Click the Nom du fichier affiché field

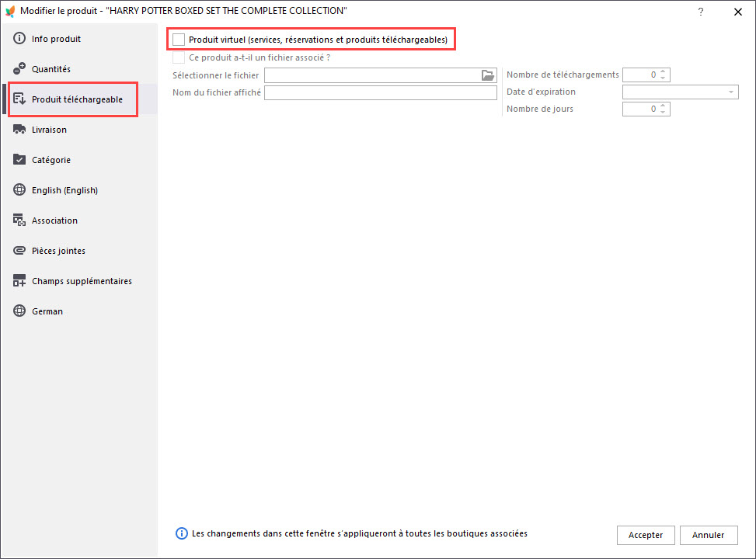381,92
